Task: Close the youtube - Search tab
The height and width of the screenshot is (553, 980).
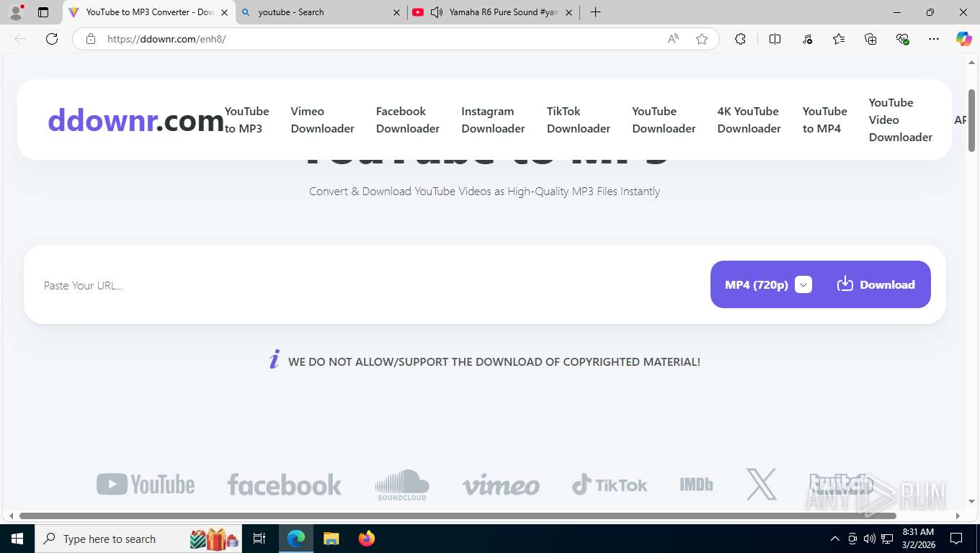Action: pos(396,12)
